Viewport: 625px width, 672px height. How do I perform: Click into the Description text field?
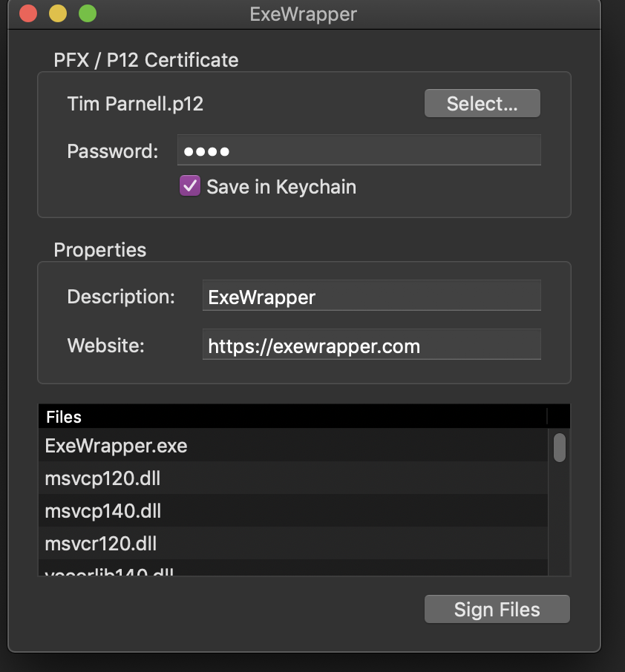[x=371, y=297]
